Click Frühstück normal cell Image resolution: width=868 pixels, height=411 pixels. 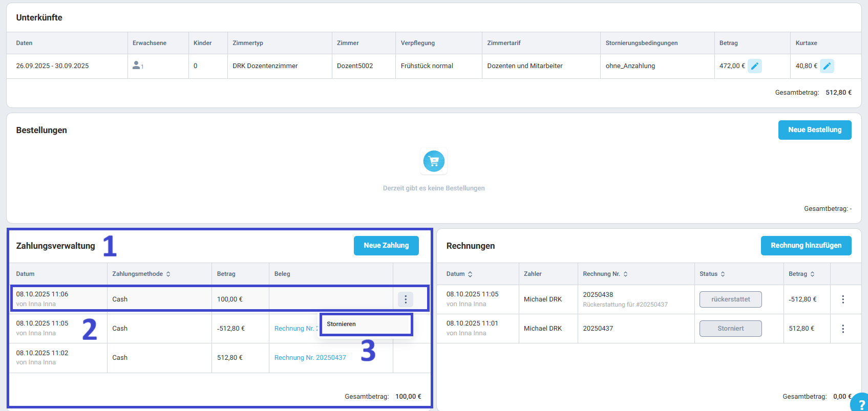(x=427, y=66)
